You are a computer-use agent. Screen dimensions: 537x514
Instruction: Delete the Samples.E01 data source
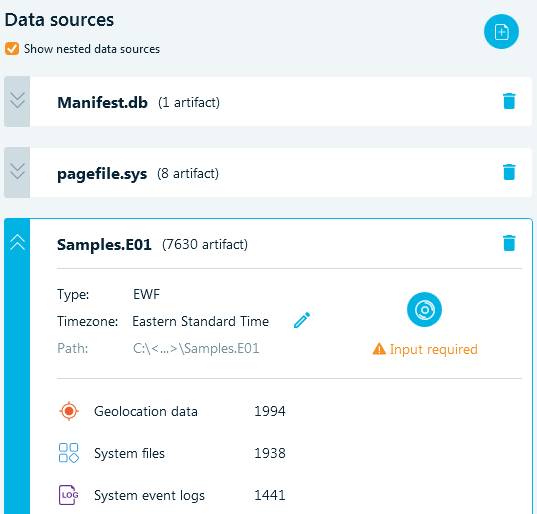[509, 243]
